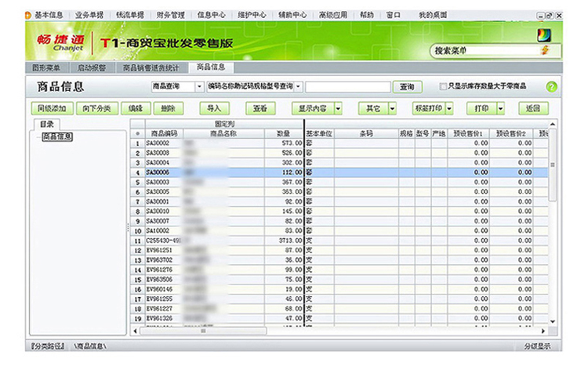The image size is (588, 377).
Task: Click the 删除 button
Action: (x=169, y=109)
